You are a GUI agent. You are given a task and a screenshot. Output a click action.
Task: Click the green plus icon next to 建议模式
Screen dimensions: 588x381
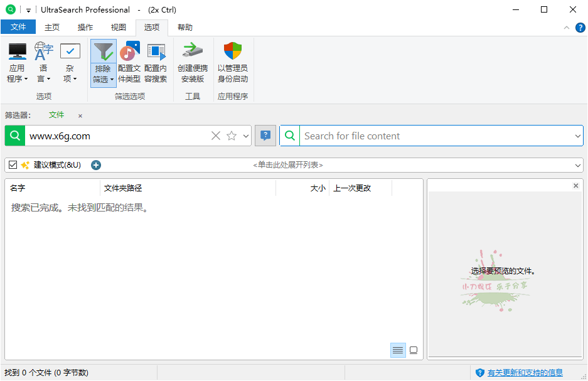95,165
